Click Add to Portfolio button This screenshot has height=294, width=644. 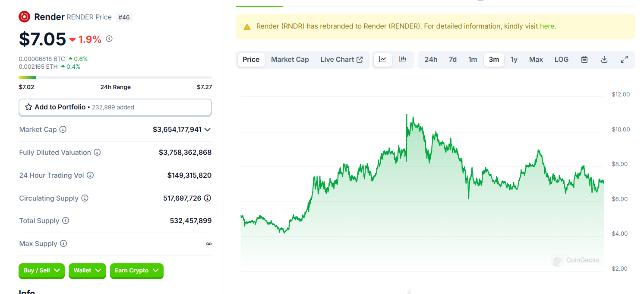pyautogui.click(x=115, y=107)
